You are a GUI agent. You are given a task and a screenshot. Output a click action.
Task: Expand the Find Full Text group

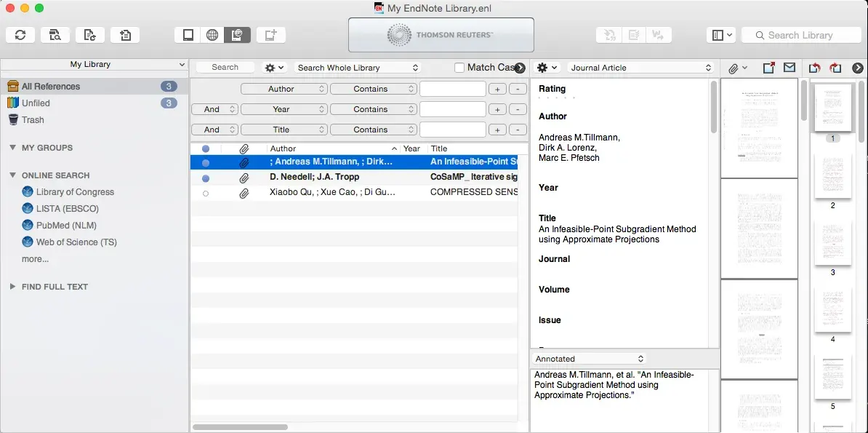12,287
